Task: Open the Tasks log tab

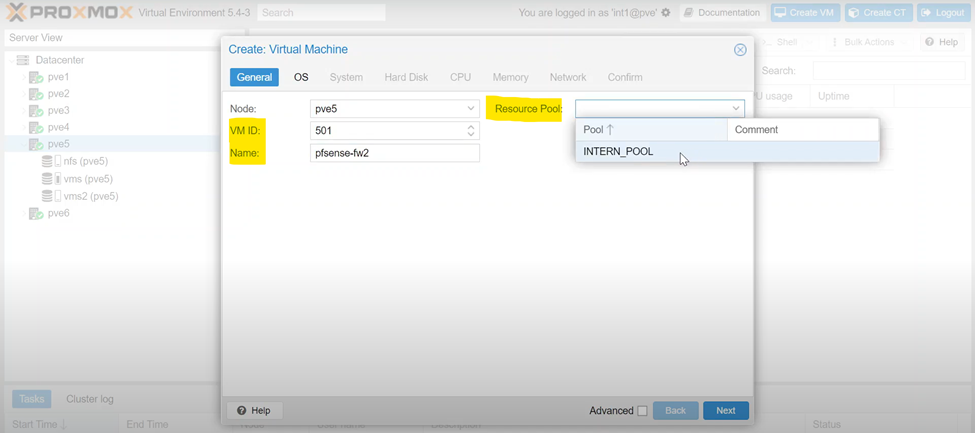Action: tap(31, 399)
